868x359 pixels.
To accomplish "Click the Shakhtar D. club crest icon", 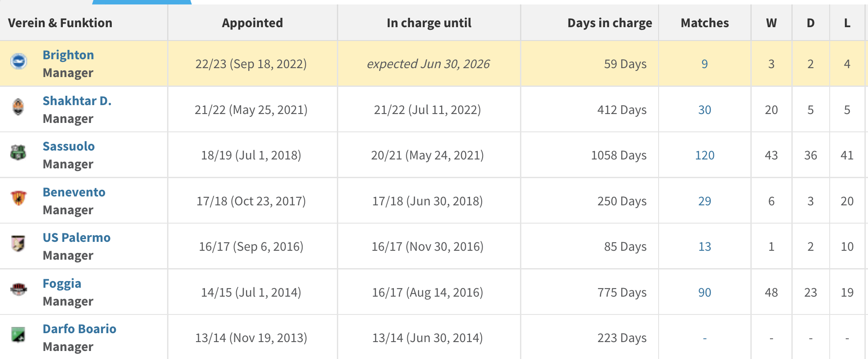I will click(18, 107).
